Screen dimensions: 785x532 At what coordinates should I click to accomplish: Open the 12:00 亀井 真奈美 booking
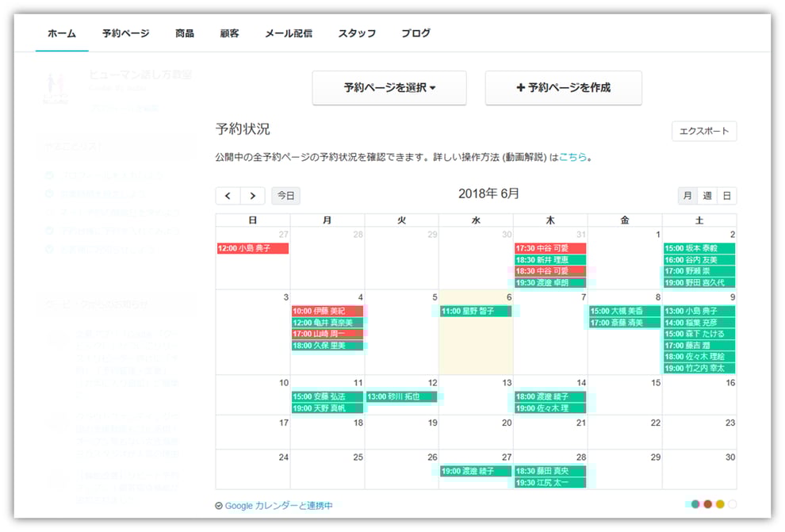pos(327,323)
